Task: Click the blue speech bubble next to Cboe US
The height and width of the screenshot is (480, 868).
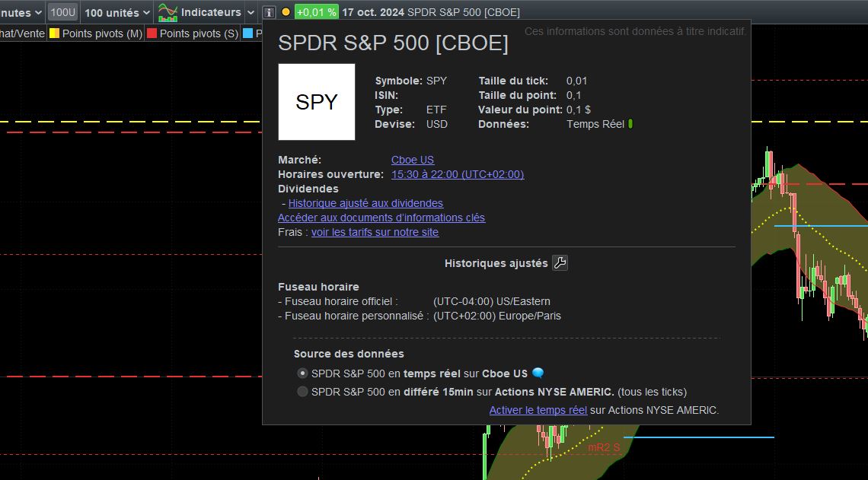Action: pos(538,374)
